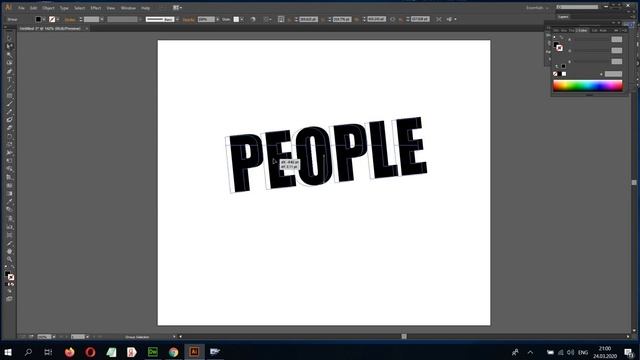
Task: Open Recolor Artwork from control bar
Action: [x=253, y=19]
